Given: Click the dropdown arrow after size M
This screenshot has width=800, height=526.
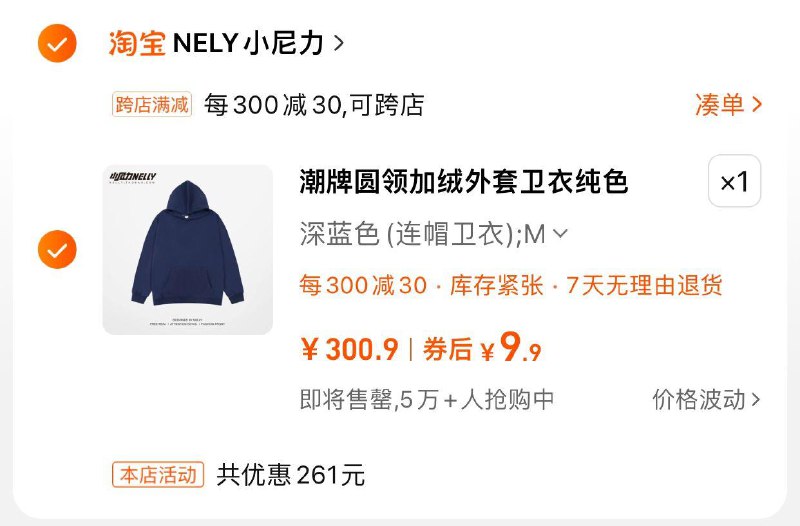Looking at the screenshot, I should point(560,234).
